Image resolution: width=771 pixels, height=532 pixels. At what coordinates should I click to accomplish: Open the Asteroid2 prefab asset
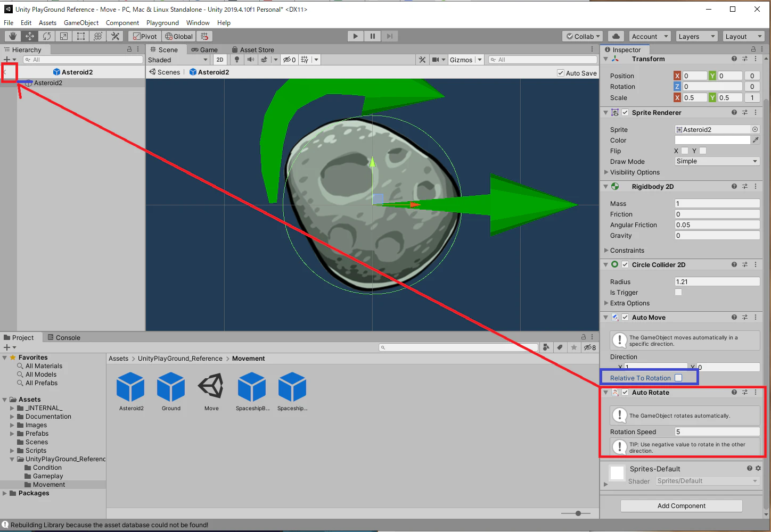pos(131,391)
